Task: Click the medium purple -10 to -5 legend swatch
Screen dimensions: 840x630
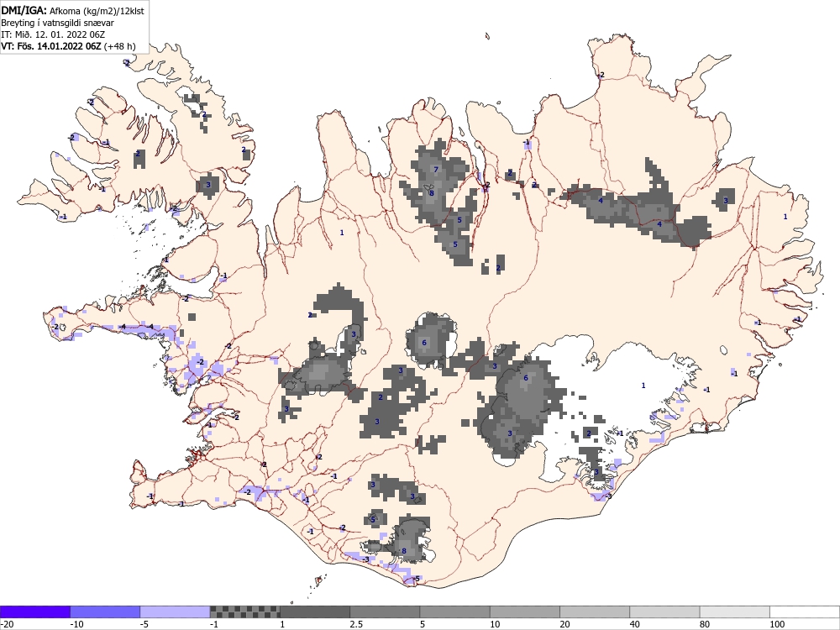Action: pyautogui.click(x=105, y=612)
